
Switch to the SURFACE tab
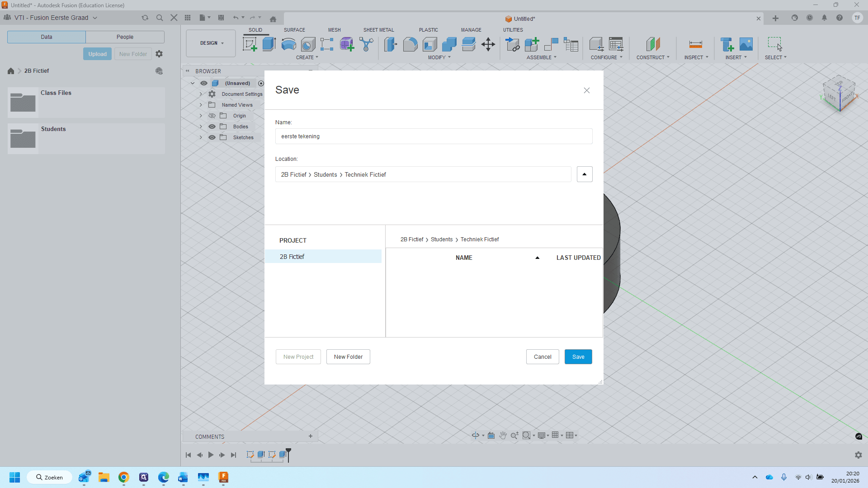[x=294, y=30]
